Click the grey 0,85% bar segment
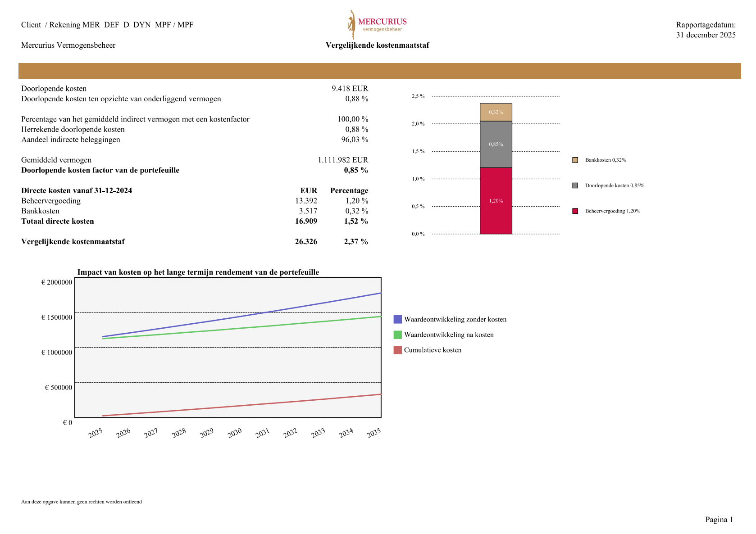The height and width of the screenshot is (534, 756). (496, 145)
